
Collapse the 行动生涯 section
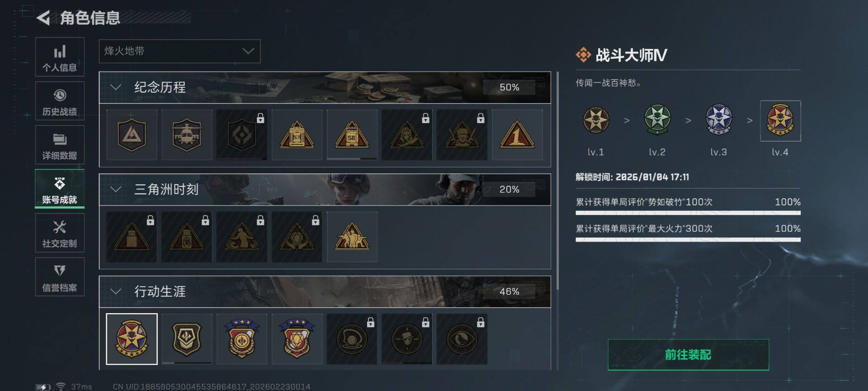tap(116, 291)
